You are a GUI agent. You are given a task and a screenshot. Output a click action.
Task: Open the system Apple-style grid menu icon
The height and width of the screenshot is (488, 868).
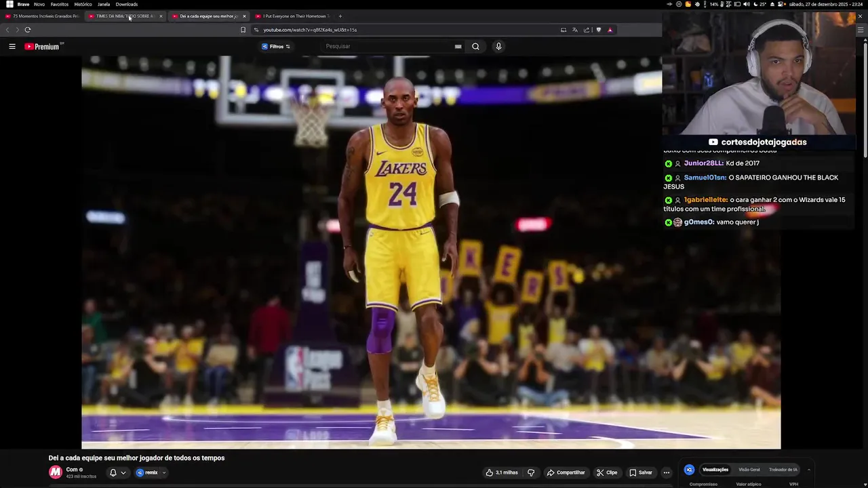point(9,4)
